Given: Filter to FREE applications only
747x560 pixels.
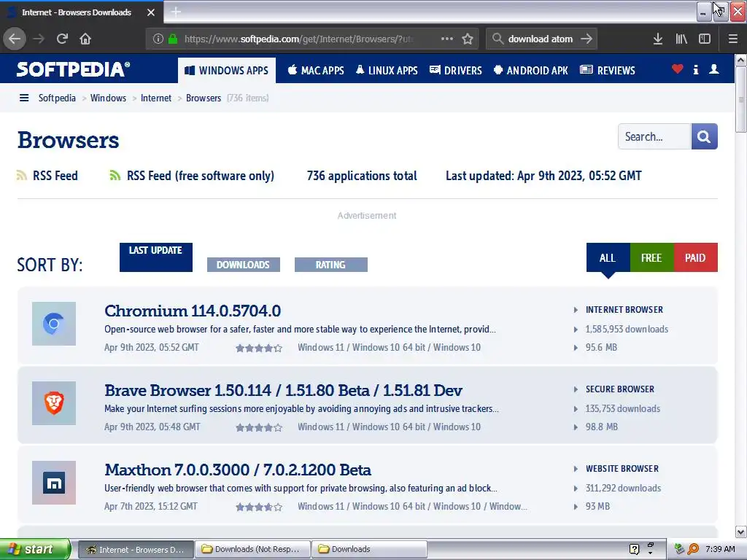Looking at the screenshot, I should pyautogui.click(x=651, y=257).
